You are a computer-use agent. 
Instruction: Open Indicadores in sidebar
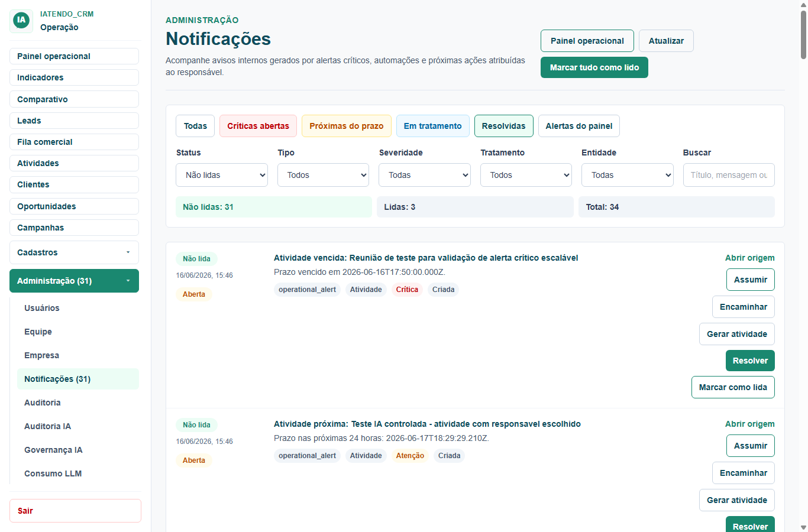pyautogui.click(x=74, y=77)
